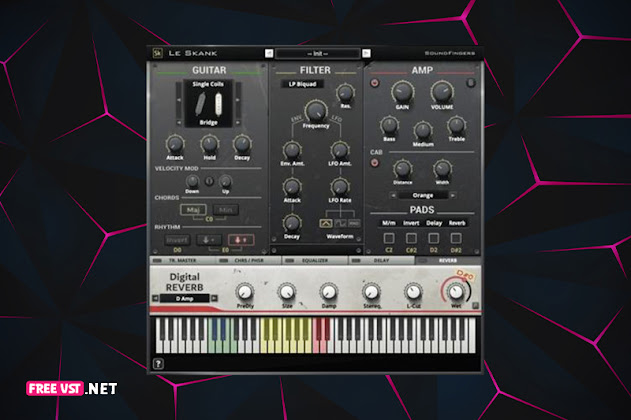This screenshot has width=631, height=420.
Task: Select the Min chord button
Action: [x=225, y=210]
